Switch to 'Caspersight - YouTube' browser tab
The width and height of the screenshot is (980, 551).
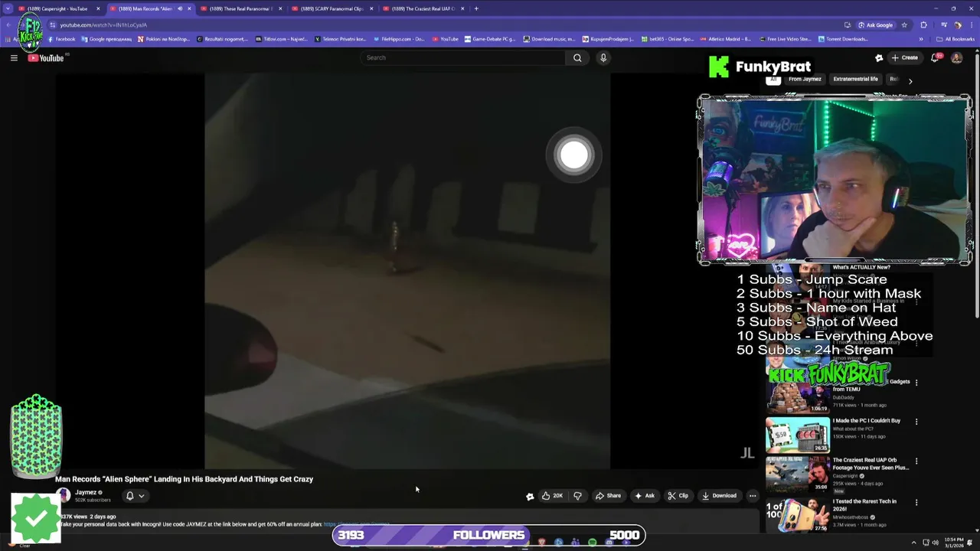click(57, 8)
